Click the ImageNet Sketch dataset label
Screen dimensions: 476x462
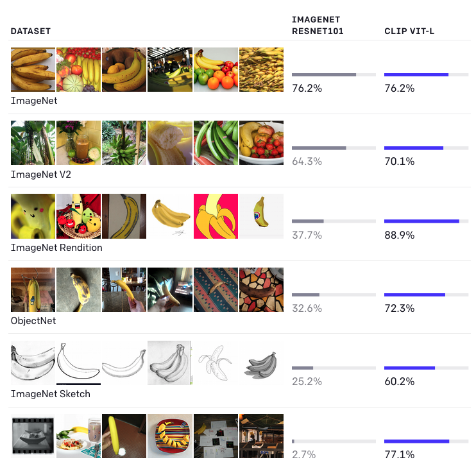click(51, 394)
